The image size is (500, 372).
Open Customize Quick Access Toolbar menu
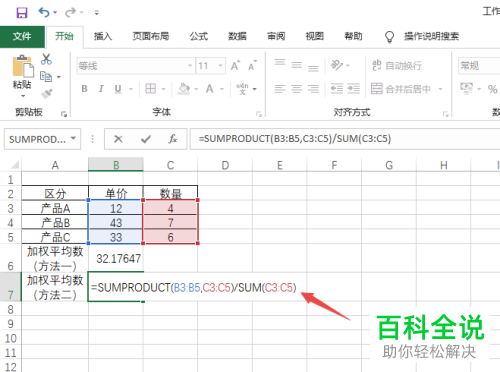click(97, 13)
